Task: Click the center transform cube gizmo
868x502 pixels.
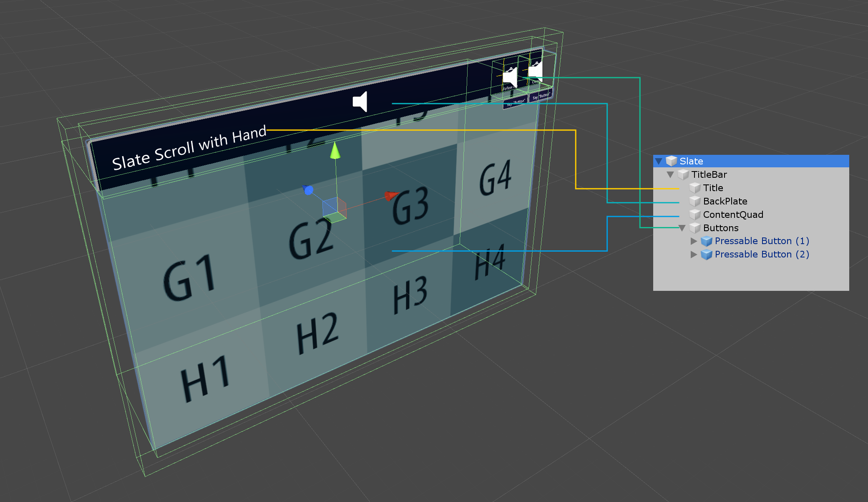Action: click(x=334, y=209)
